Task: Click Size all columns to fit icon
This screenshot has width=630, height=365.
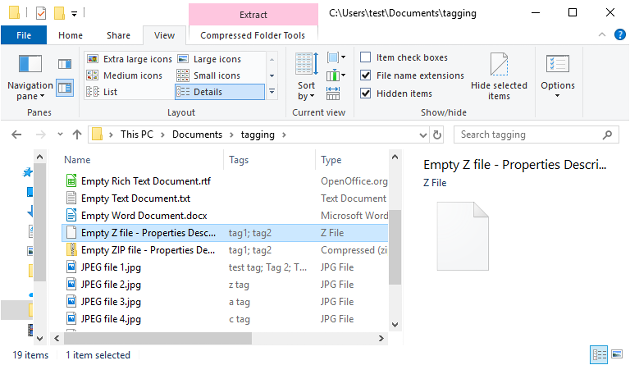Action: [333, 93]
